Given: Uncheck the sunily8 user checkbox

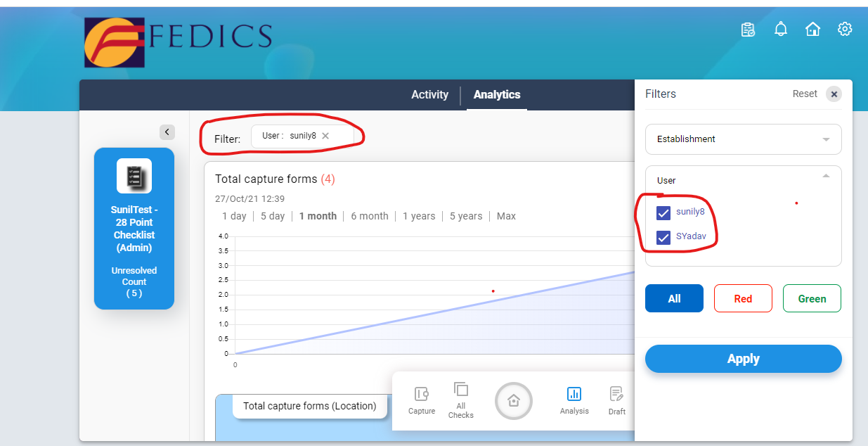Looking at the screenshot, I should pyautogui.click(x=663, y=212).
